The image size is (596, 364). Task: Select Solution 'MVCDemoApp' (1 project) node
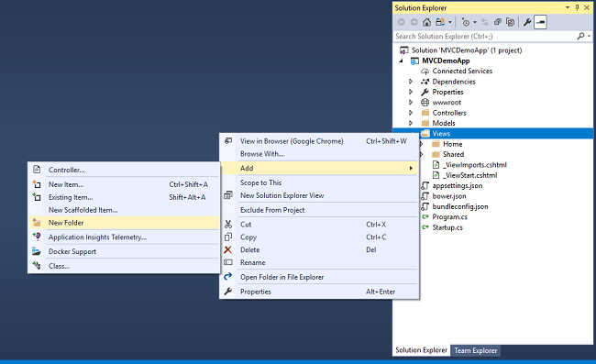pyautogui.click(x=467, y=50)
